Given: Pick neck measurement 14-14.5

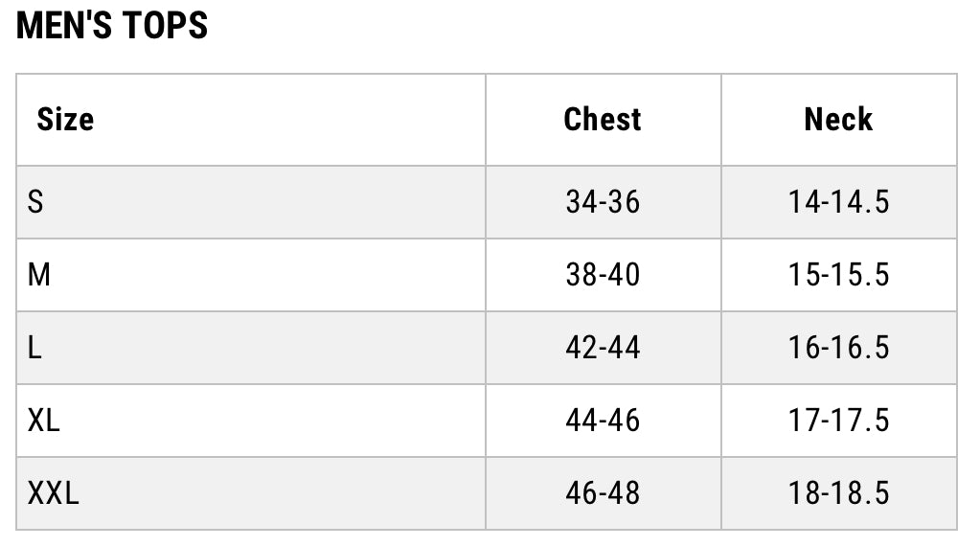Looking at the screenshot, I should coord(839,202).
